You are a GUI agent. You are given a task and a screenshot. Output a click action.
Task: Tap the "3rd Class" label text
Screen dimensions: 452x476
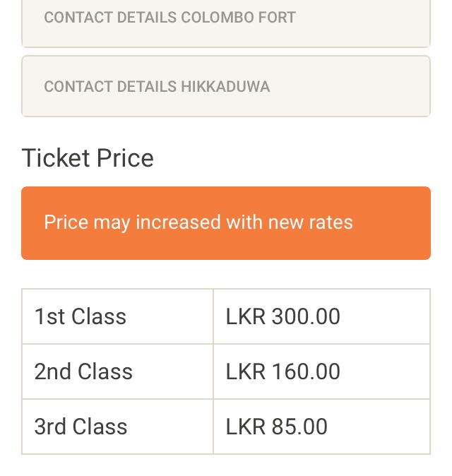click(x=81, y=427)
